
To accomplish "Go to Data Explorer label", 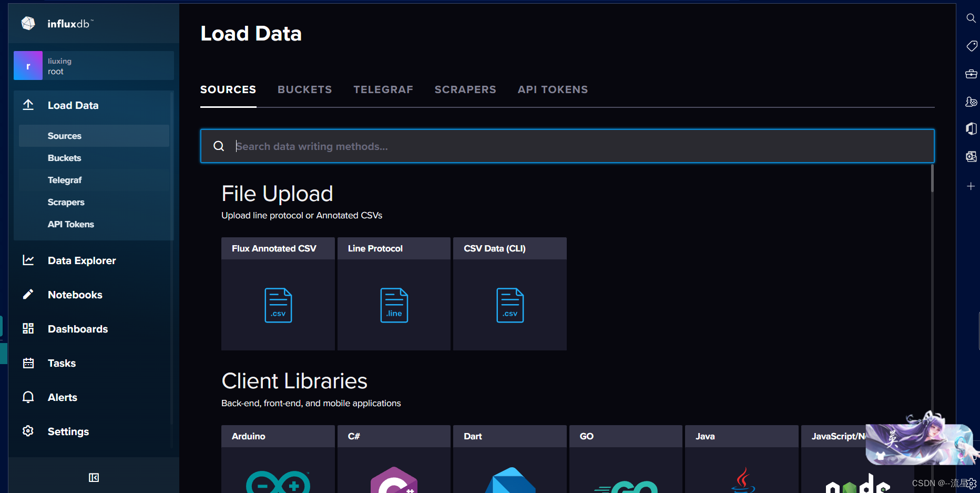I will click(x=82, y=260).
